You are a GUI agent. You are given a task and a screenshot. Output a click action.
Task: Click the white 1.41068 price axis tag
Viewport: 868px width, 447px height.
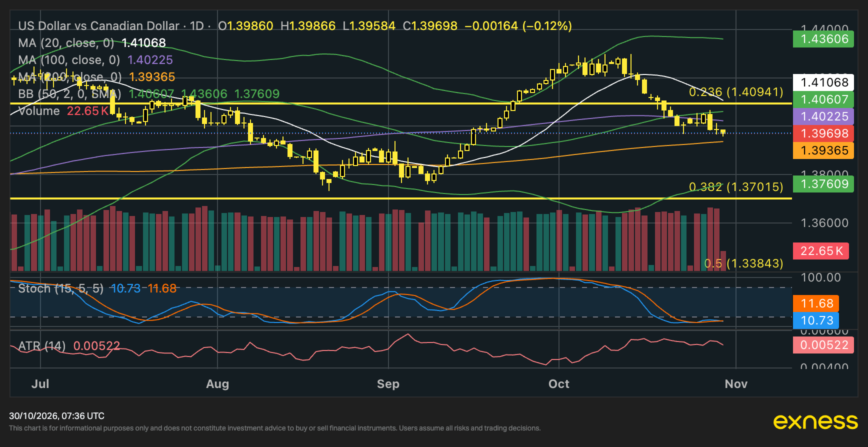pyautogui.click(x=823, y=82)
